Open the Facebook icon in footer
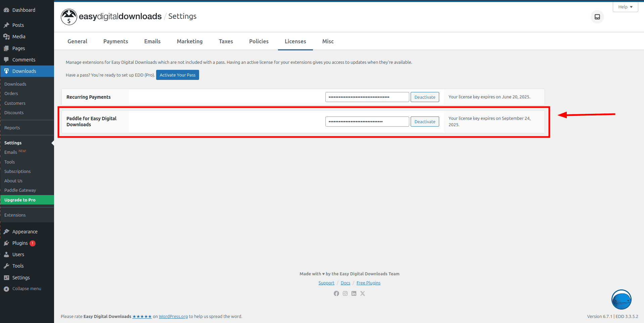 [336, 293]
